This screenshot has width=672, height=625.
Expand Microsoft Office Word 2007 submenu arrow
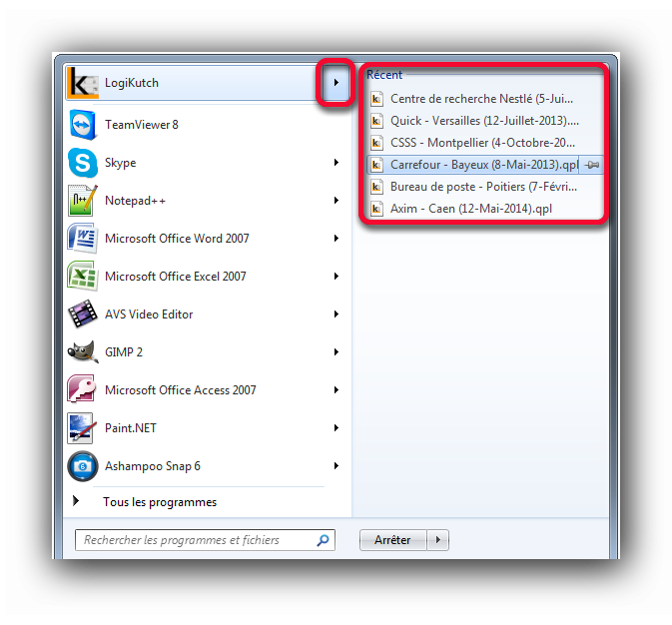[x=336, y=239]
